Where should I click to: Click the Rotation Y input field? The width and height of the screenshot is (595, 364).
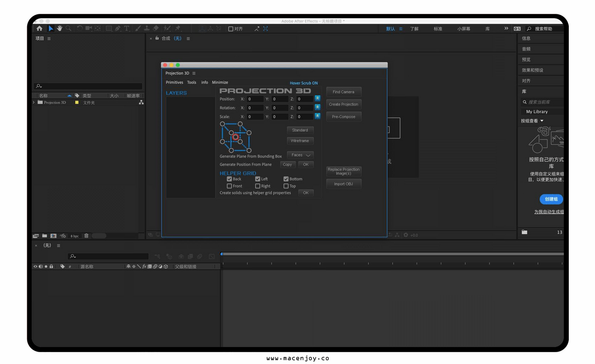(280, 108)
